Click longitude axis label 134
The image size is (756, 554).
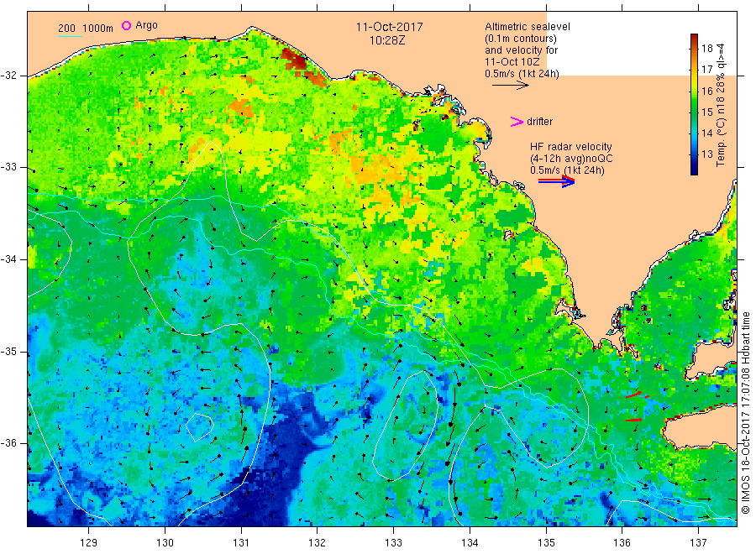(x=470, y=543)
